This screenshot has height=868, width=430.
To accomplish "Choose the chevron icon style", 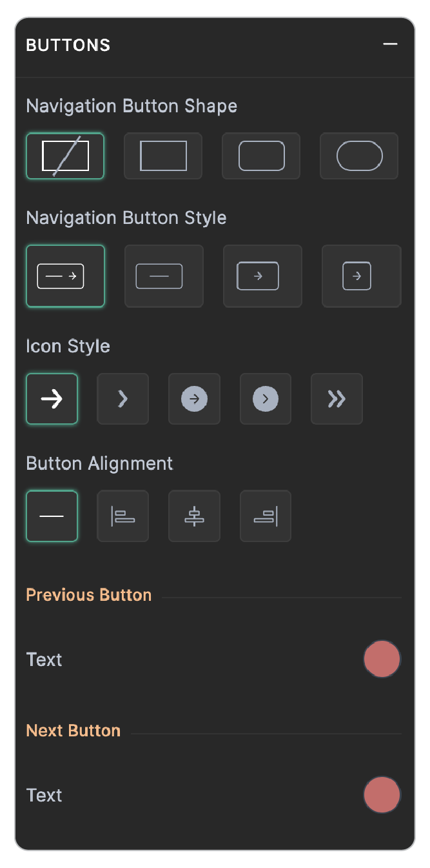I will [x=122, y=399].
